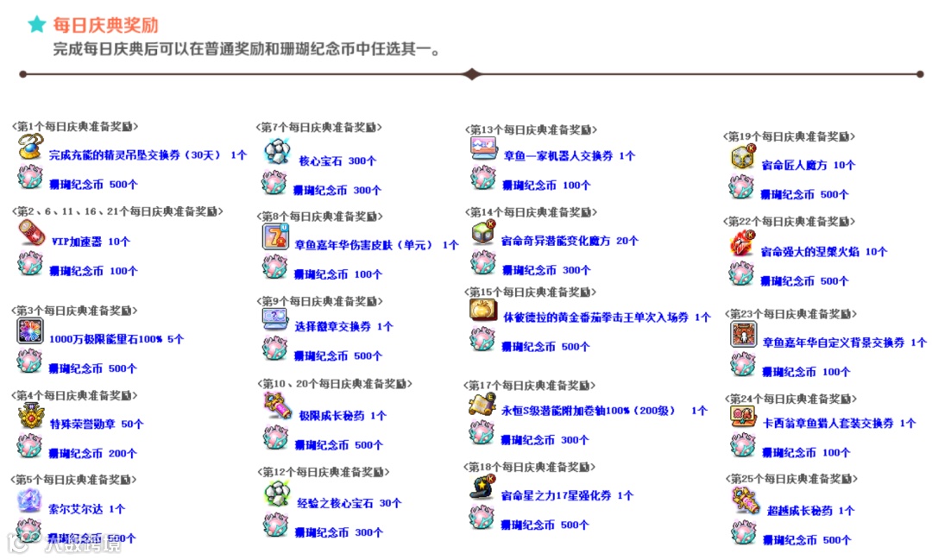932x560 pixels.
Task: Click the coral coin icon under 第1个 reward
Action: click(29, 177)
